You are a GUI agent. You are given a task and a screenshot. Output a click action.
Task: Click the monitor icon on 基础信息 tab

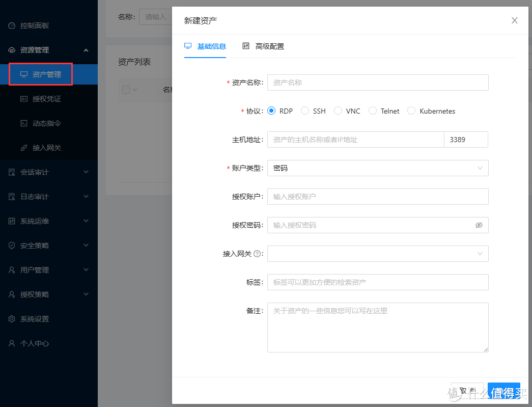click(x=188, y=46)
